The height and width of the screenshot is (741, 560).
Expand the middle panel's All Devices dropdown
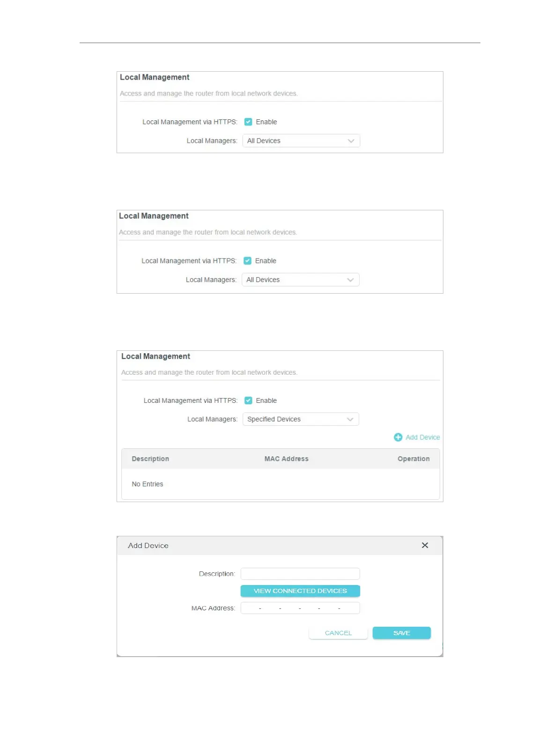coord(300,280)
